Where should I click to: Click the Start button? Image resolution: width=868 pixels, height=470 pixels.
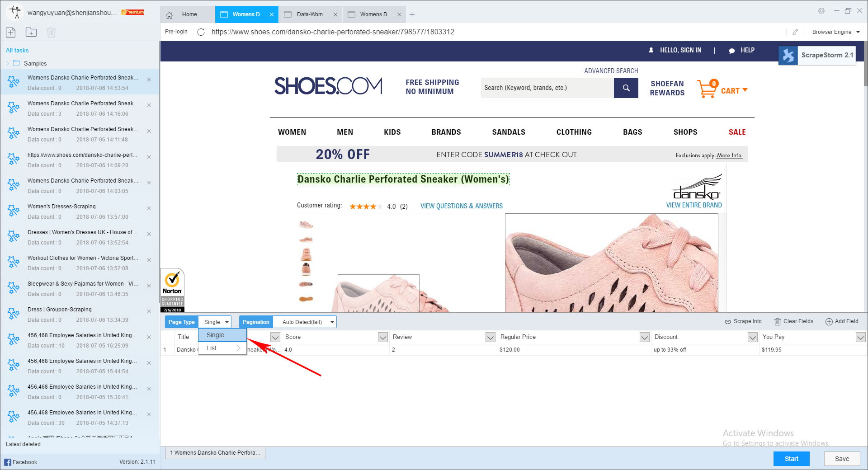pyautogui.click(x=791, y=459)
